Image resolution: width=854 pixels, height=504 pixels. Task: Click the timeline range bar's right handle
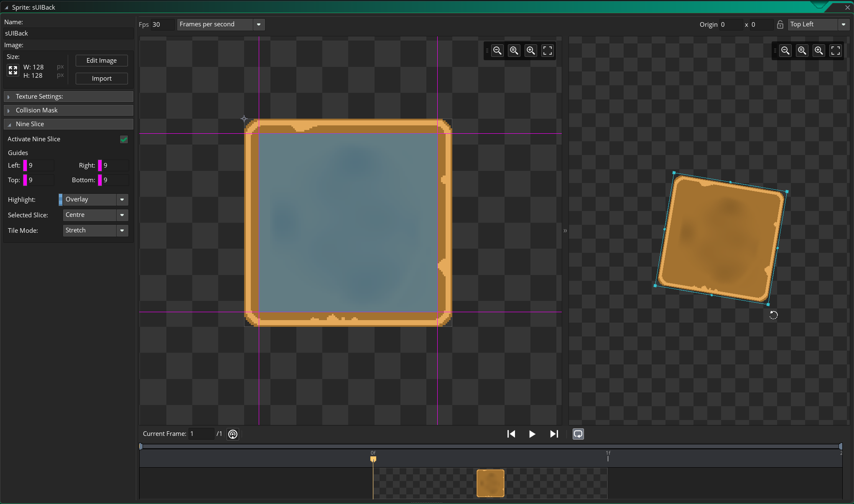pyautogui.click(x=840, y=446)
